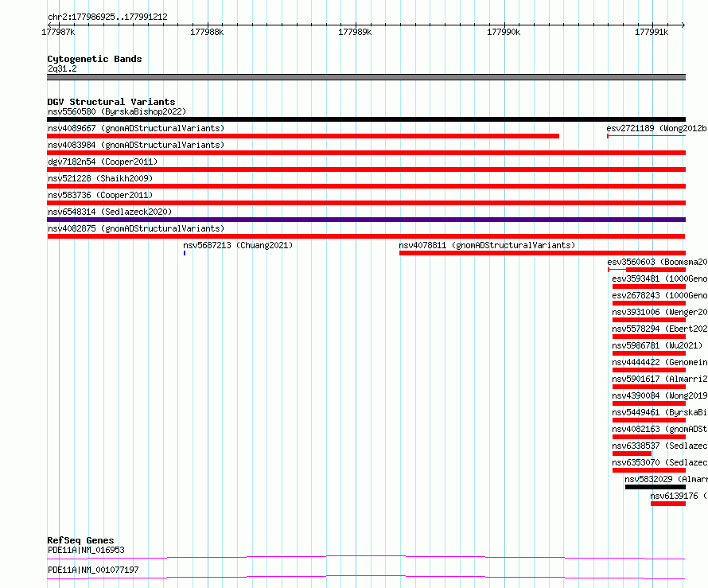The image size is (708, 588).
Task: Click the red nsv6139176 variant bar
Action: click(x=668, y=504)
